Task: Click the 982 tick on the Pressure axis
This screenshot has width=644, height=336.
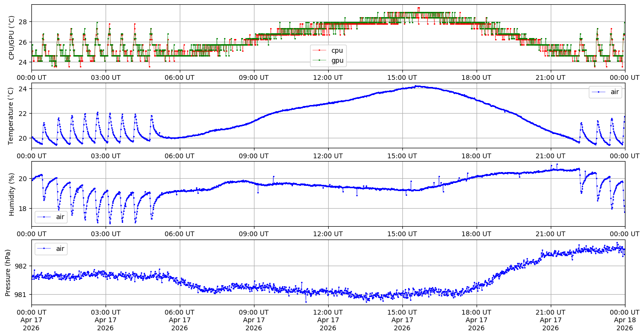Action: (x=21, y=266)
